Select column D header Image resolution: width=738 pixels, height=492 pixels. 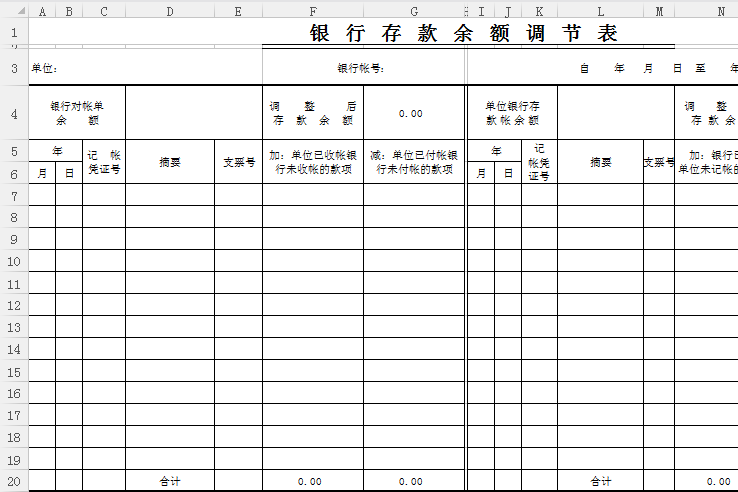coord(170,11)
